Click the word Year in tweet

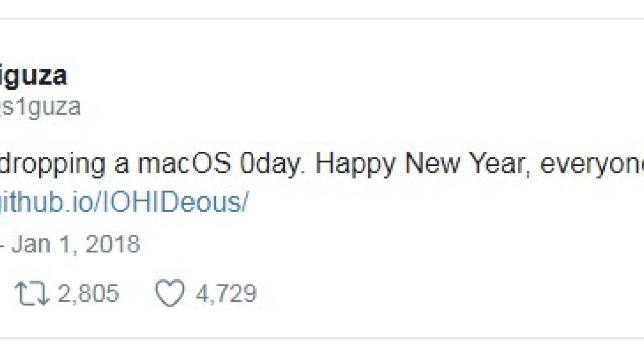[x=493, y=164]
